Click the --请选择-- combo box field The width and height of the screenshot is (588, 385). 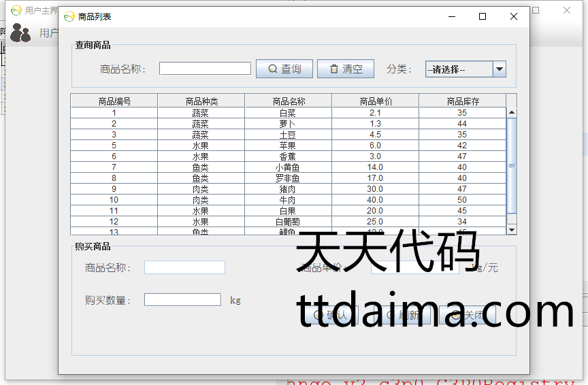coord(459,69)
